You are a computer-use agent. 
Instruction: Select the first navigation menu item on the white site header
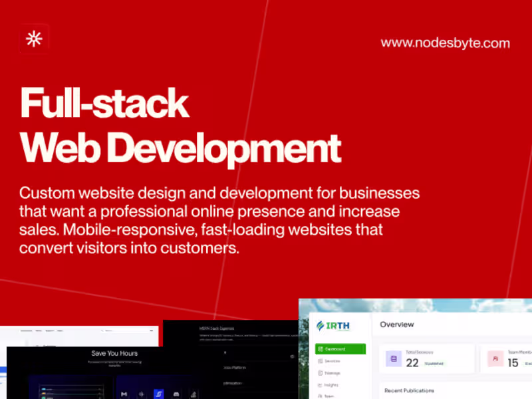tap(25, 331)
